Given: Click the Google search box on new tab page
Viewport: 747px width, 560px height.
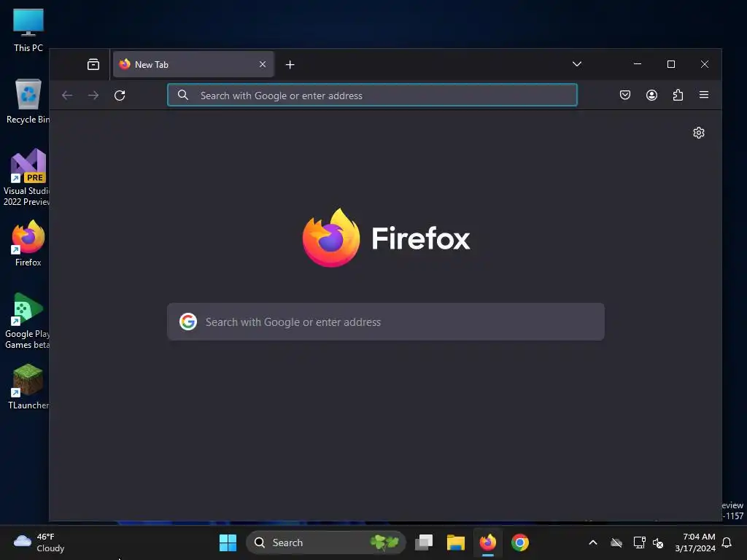Looking at the screenshot, I should coord(385,322).
